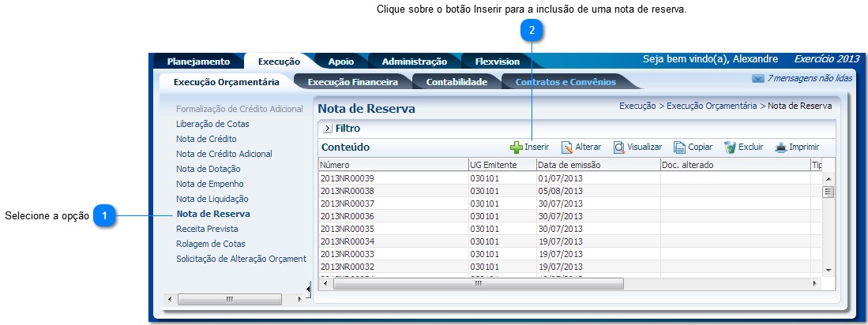
Task: Click the Alterar edit icon
Action: click(566, 148)
